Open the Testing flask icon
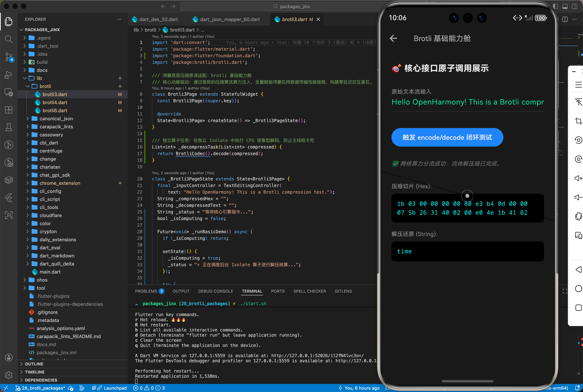The width and height of the screenshot is (583, 392). [8, 127]
